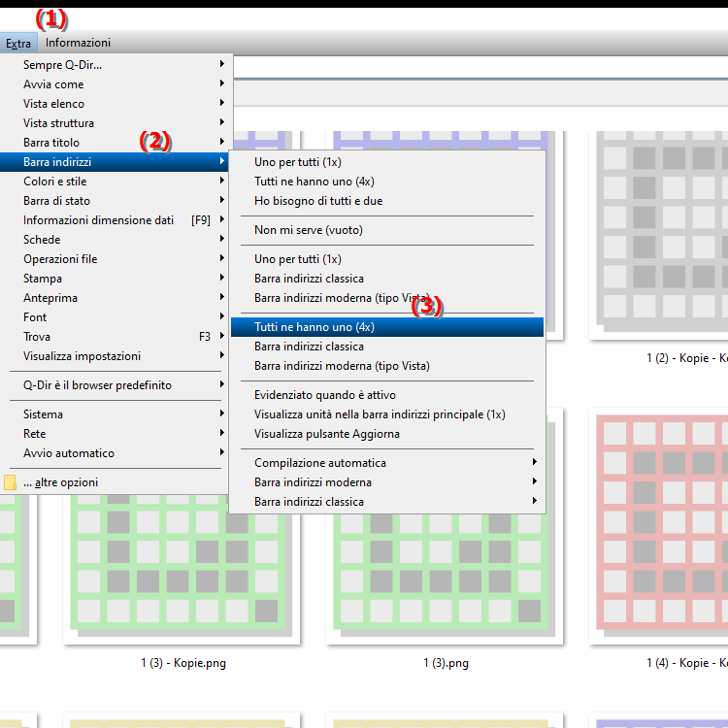Select highlighted Tutti ne hanno uno (4x)

(x=386, y=327)
